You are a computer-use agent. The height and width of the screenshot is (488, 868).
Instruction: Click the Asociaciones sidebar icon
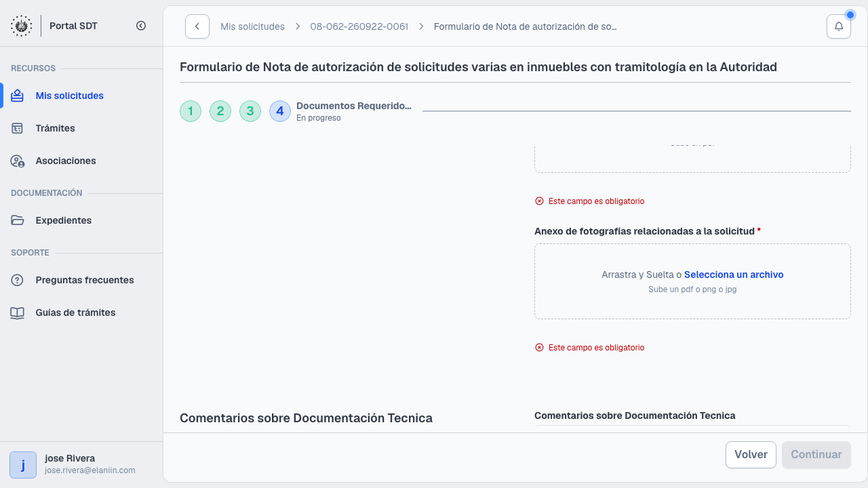click(18, 161)
